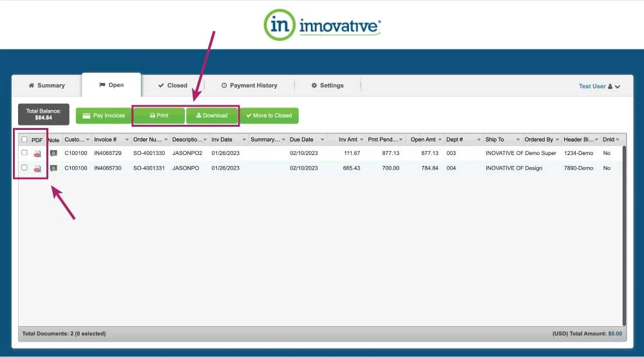This screenshot has width=644, height=357.
Task: Click invoice number IN4065730
Action: (x=108, y=169)
